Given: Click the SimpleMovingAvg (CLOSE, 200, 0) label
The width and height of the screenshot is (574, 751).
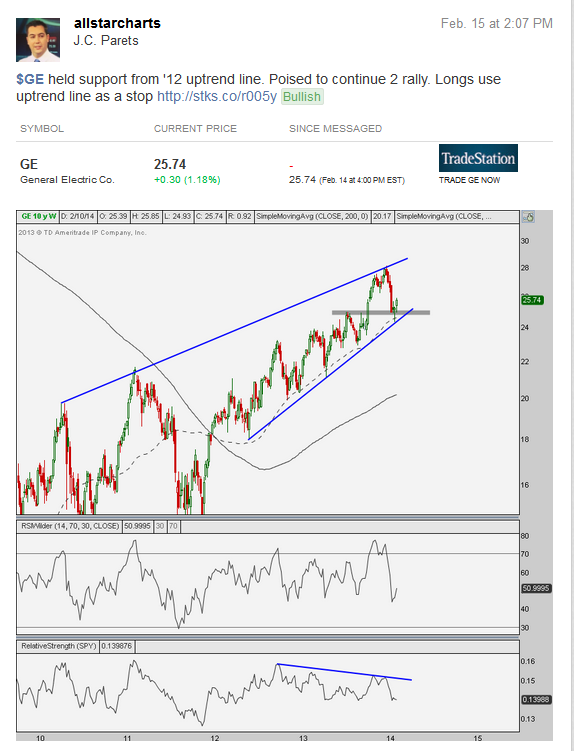Looking at the screenshot, I should 312,216.
